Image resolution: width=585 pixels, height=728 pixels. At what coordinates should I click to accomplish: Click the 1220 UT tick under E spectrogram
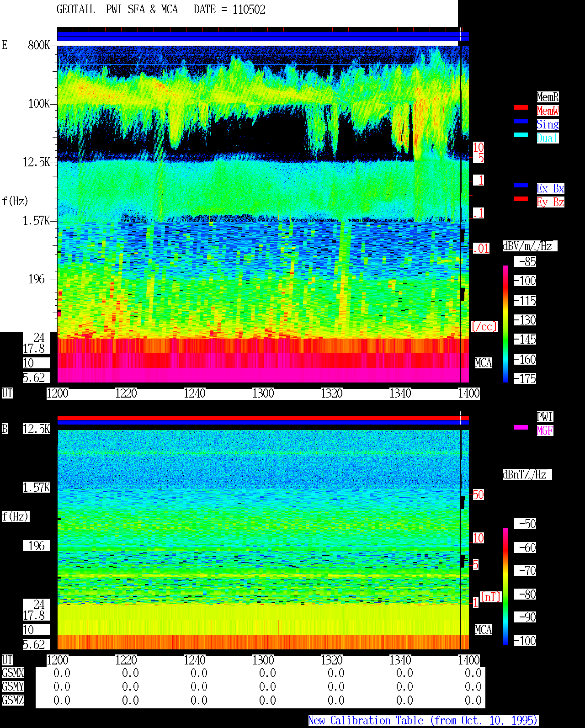[126, 393]
